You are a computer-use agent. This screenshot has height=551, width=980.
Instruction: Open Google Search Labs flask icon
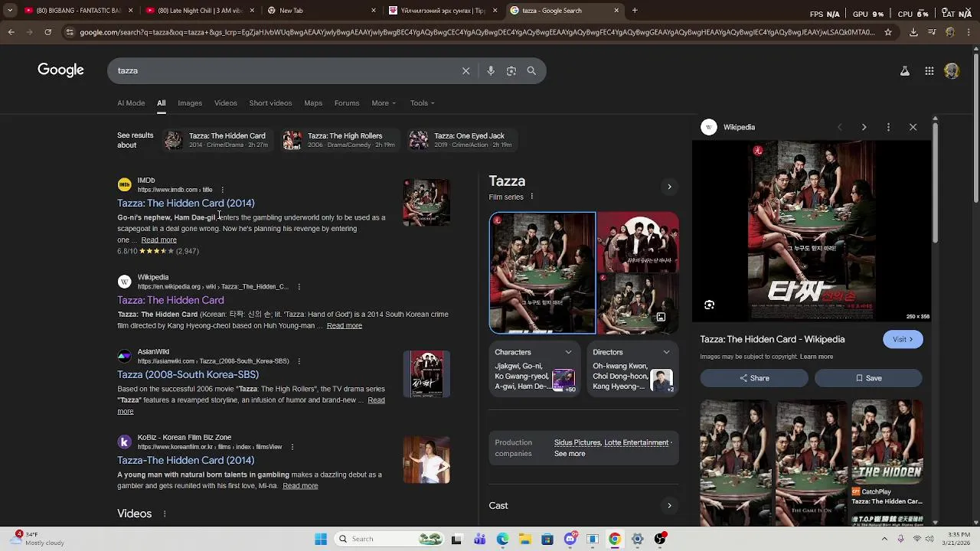click(x=904, y=71)
